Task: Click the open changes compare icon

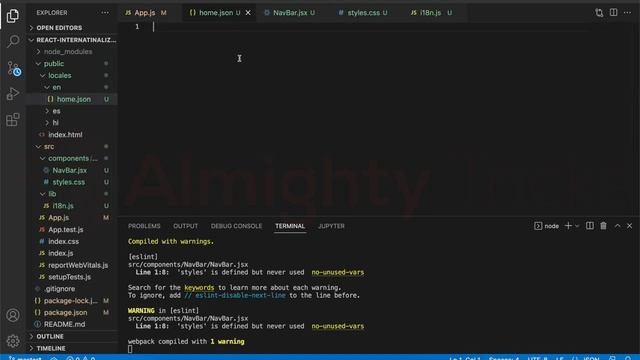Action: click(x=599, y=13)
